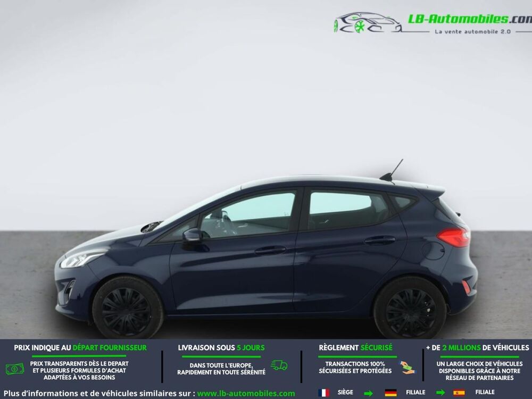Click the blue Ford Fiesta car photo
Screen dimensions: 532x399
pyautogui.click(x=266, y=250)
